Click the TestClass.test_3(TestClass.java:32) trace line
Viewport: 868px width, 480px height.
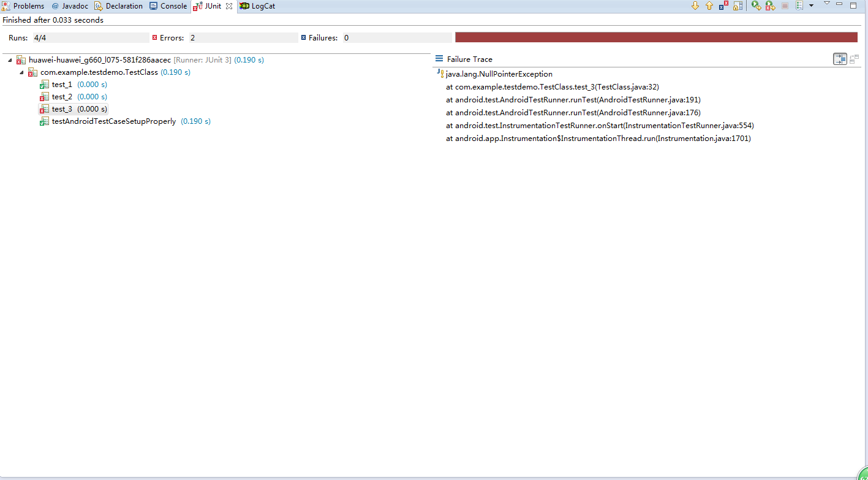pyautogui.click(x=553, y=87)
